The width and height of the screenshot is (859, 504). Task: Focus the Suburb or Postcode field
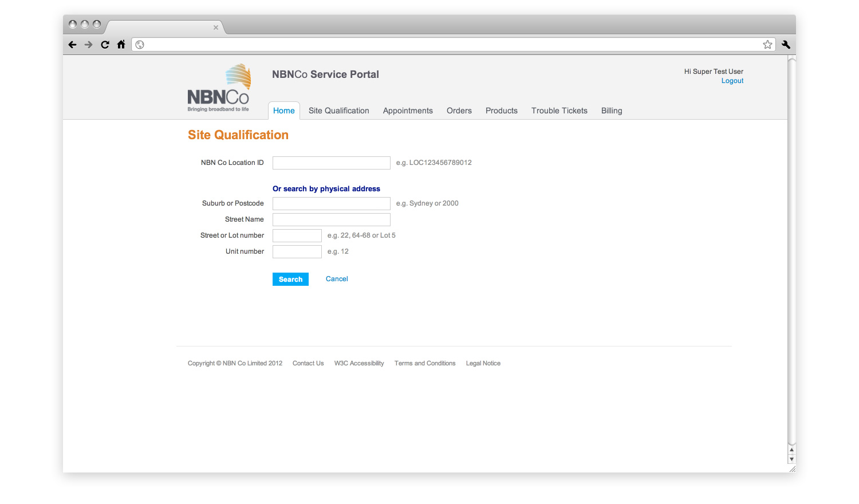coord(332,203)
